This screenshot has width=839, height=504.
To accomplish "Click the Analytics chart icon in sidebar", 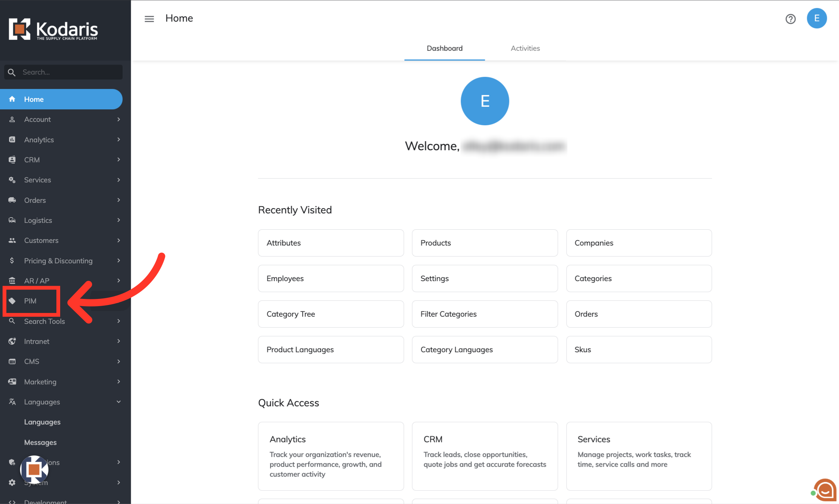I will point(12,140).
